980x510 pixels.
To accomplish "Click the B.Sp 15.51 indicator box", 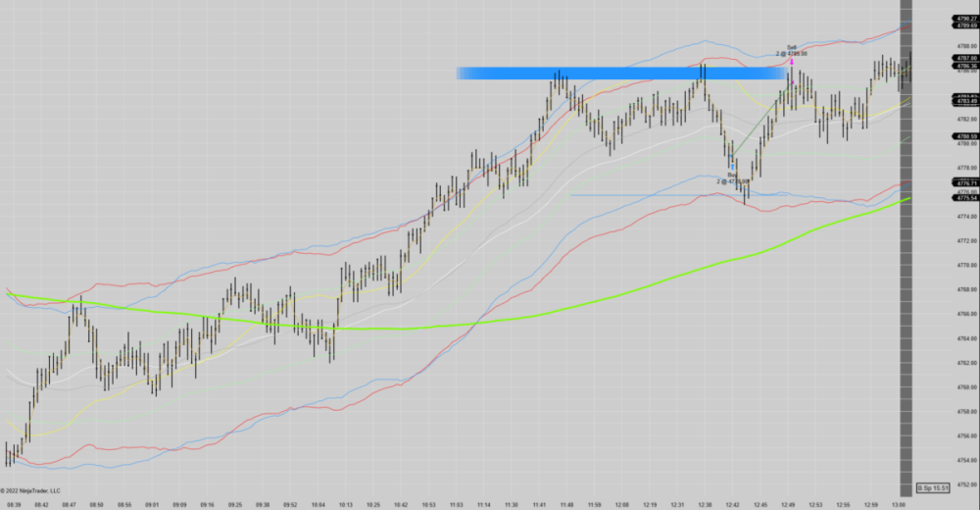I will [x=932, y=487].
